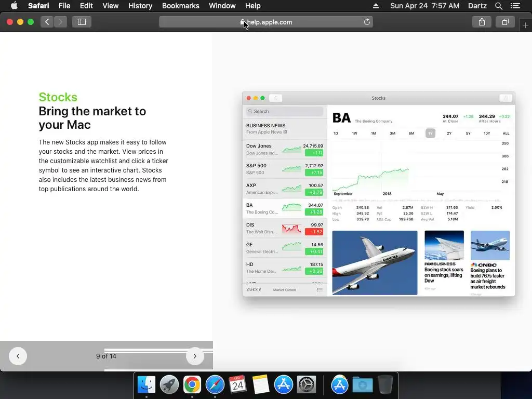Click the Safari compass in the Dock

(x=215, y=385)
